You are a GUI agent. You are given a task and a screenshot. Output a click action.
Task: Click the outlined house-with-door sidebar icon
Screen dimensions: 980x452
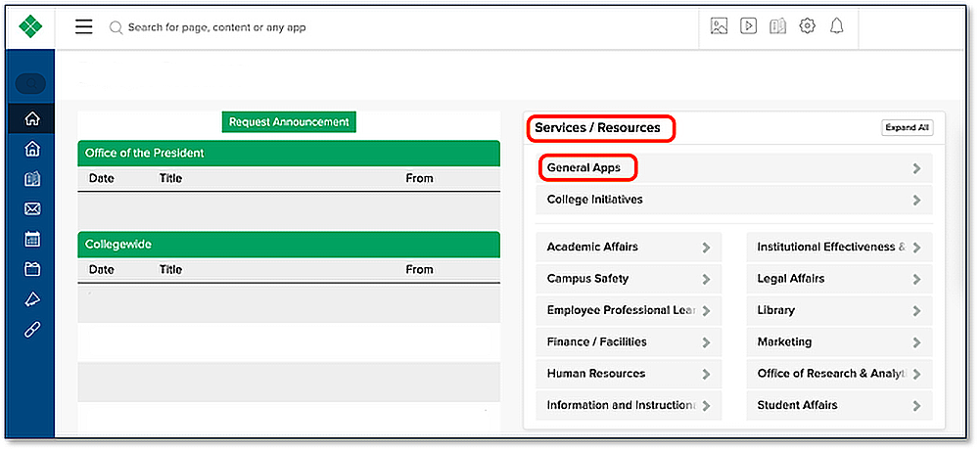(x=32, y=149)
